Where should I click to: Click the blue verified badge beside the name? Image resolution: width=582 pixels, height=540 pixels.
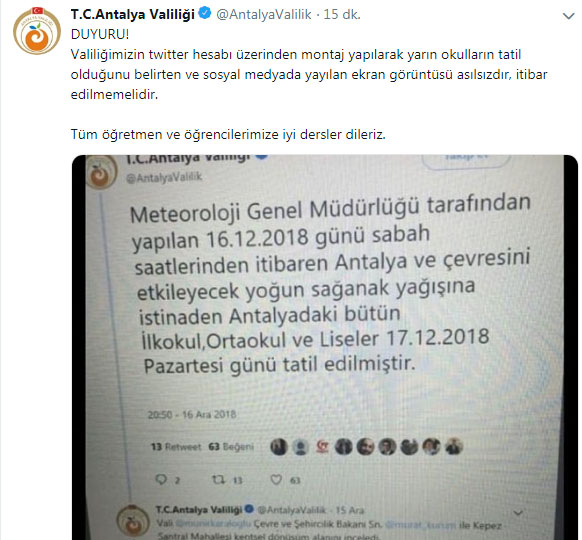(x=205, y=13)
